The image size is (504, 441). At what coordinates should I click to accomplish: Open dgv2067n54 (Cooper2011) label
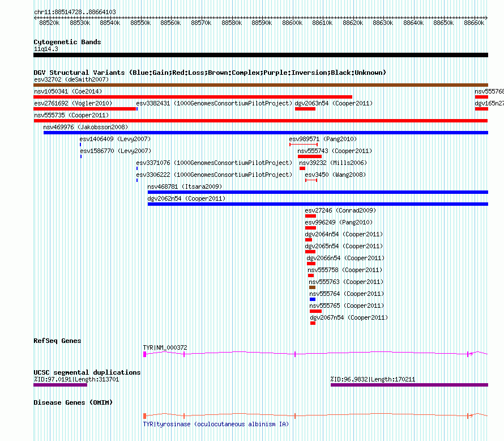[x=349, y=317]
